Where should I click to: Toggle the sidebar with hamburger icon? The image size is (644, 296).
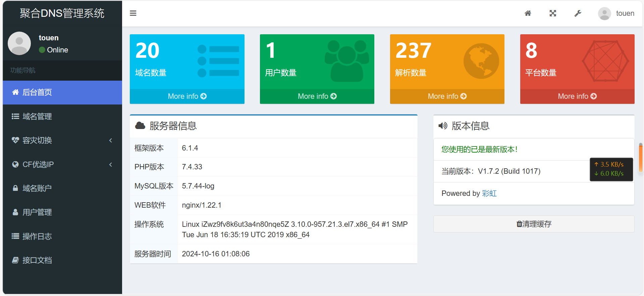coord(133,13)
